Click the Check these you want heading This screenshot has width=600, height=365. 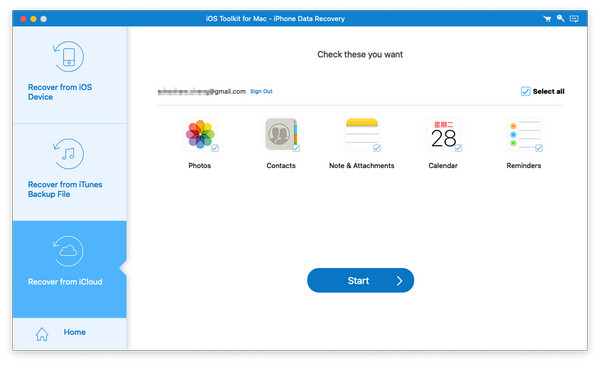point(360,54)
